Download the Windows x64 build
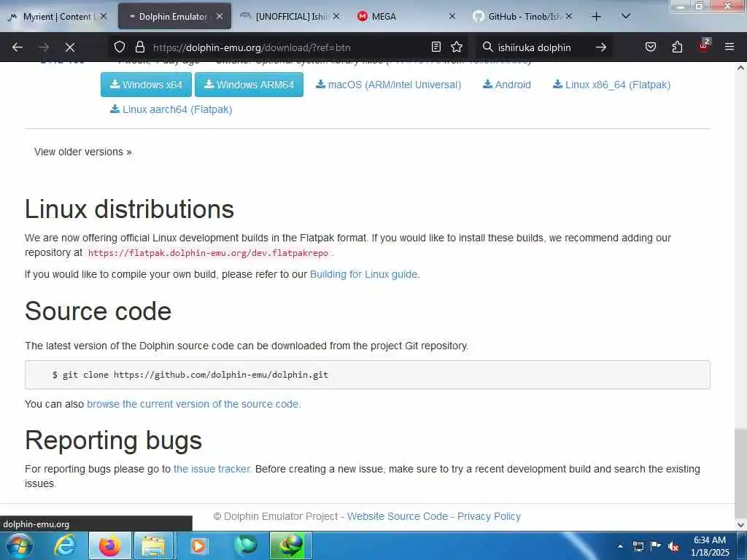 (146, 85)
